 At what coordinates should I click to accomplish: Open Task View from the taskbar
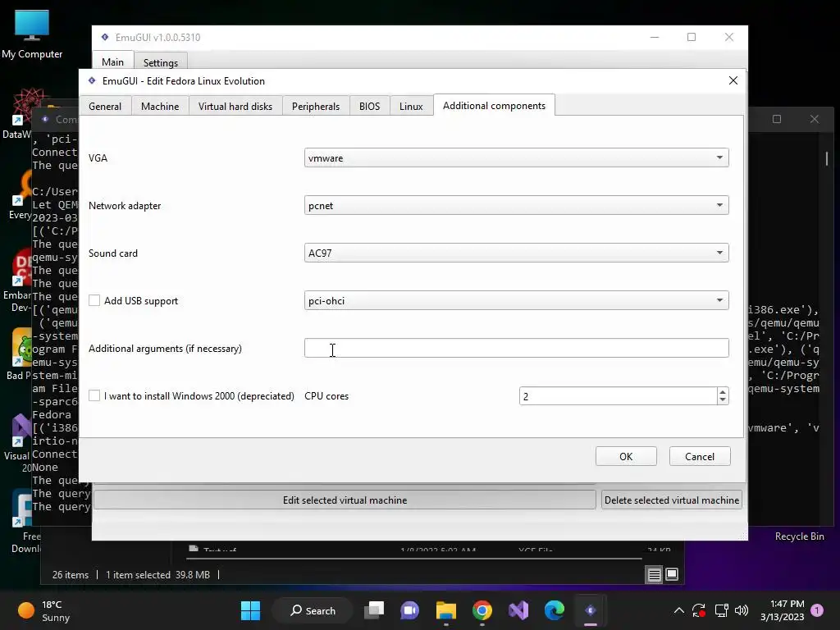point(374,610)
